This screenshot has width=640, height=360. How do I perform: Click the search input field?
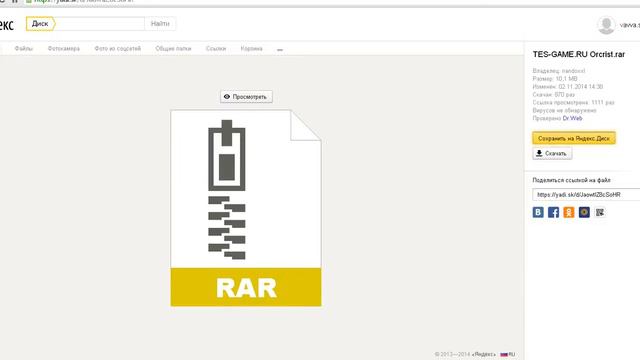coord(100,24)
